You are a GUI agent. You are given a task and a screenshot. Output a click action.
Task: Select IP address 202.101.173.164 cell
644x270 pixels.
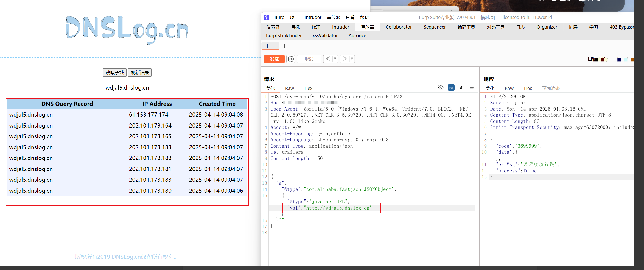click(x=157, y=126)
